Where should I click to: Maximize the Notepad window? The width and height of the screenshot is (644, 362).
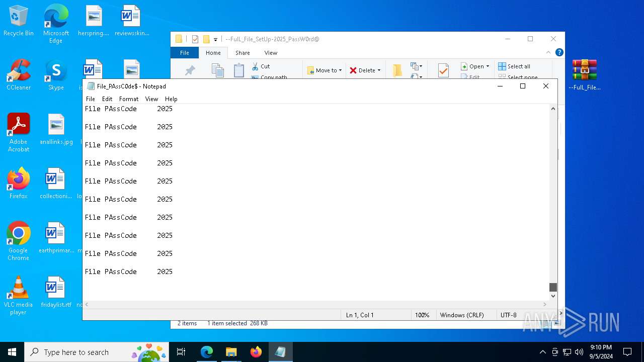(523, 86)
